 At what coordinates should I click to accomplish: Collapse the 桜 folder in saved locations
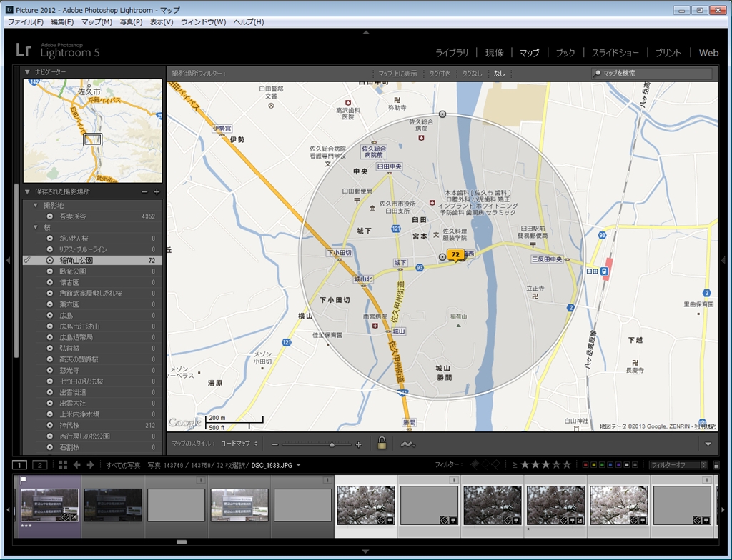point(36,227)
